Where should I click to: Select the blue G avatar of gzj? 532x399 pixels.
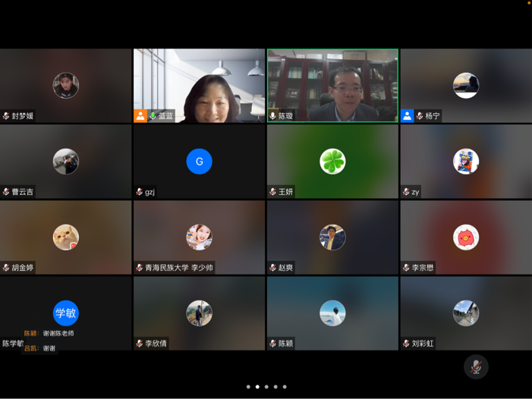200,162
